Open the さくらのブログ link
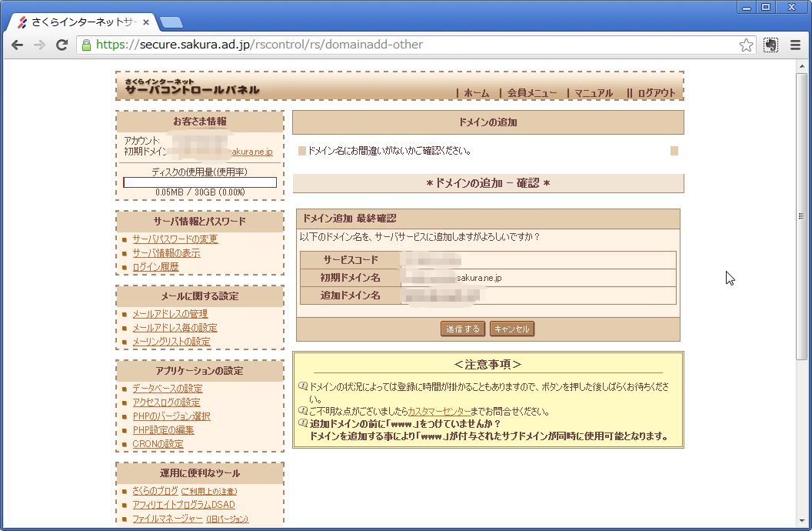Viewport: 812px width, 531px height. click(155, 490)
